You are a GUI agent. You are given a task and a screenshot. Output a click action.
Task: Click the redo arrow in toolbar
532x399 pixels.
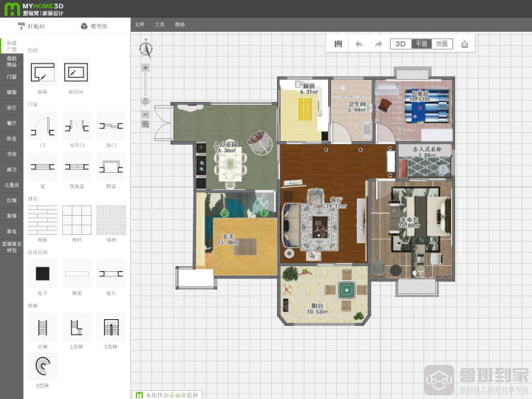pyautogui.click(x=378, y=44)
